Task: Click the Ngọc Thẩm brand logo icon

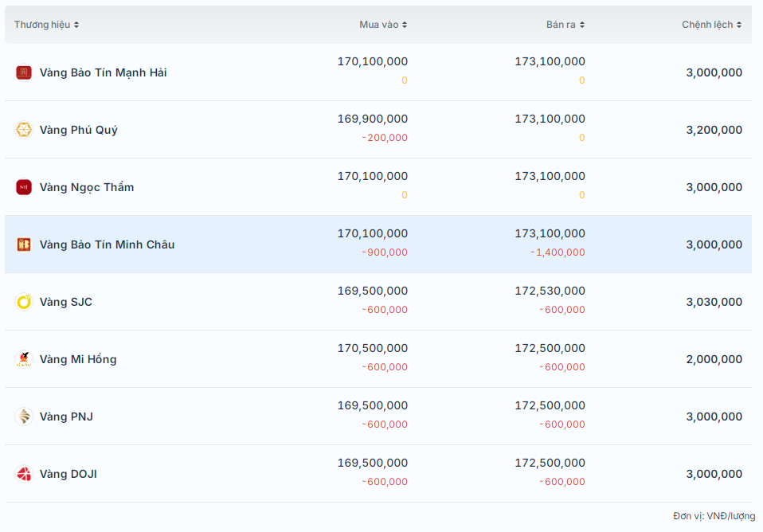Action: tap(24, 187)
